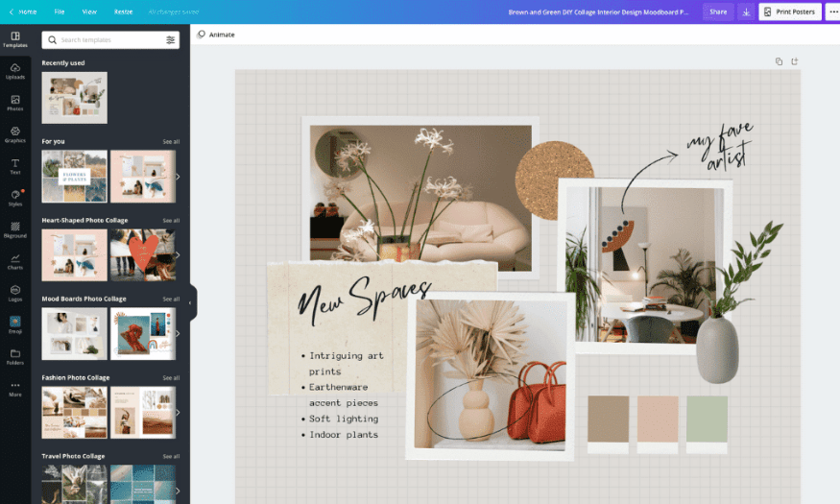Collapse the templates side panel
The image size is (840, 504).
(x=191, y=302)
